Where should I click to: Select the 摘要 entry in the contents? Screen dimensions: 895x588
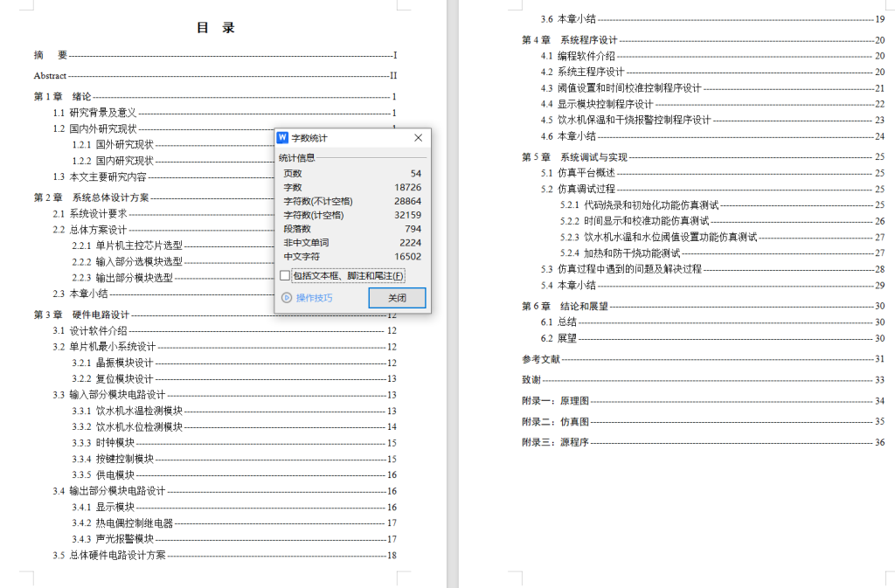[48, 55]
